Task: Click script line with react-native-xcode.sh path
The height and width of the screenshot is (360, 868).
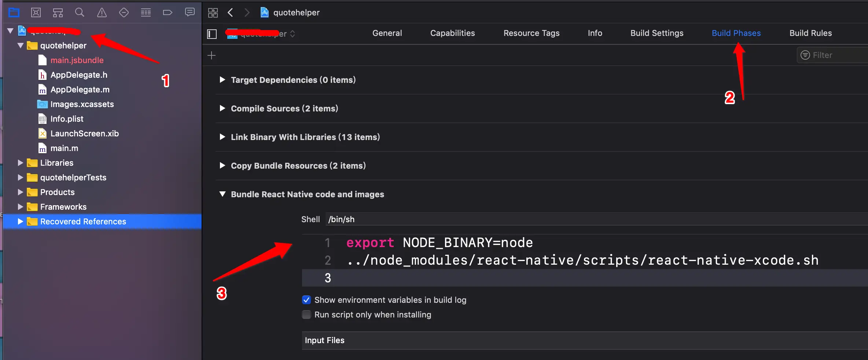Action: (583, 260)
